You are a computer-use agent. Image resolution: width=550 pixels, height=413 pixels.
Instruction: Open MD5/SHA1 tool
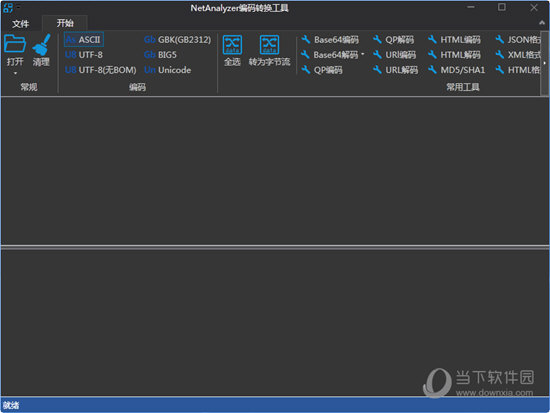click(x=457, y=70)
